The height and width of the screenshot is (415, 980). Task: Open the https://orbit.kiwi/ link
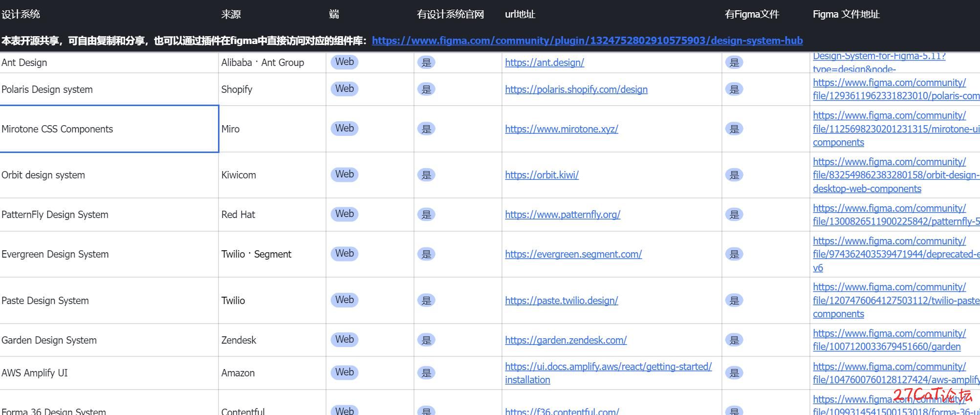542,175
